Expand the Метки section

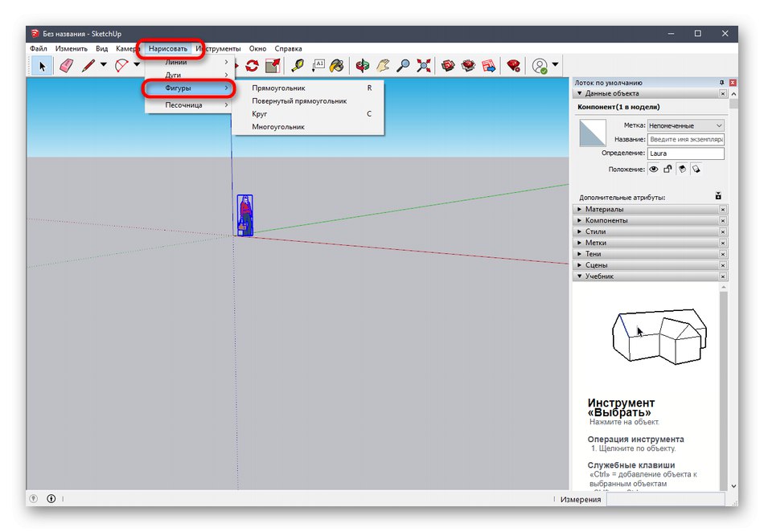tap(579, 243)
